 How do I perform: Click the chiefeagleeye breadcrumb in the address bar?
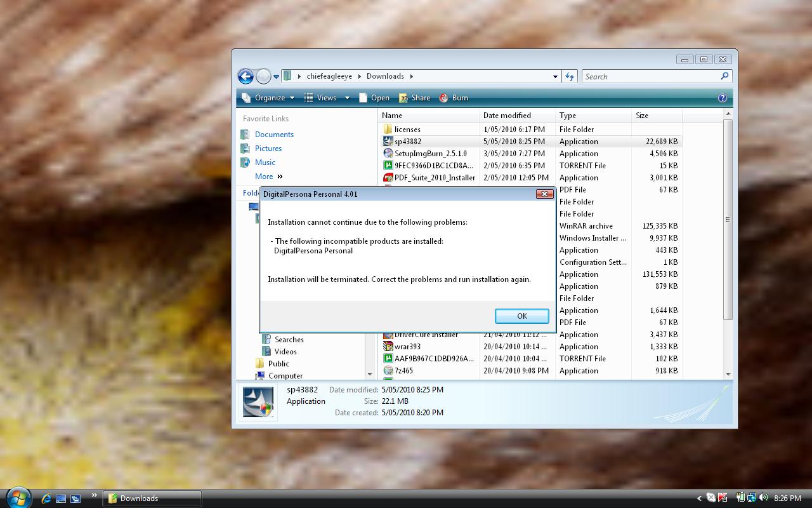coord(329,76)
